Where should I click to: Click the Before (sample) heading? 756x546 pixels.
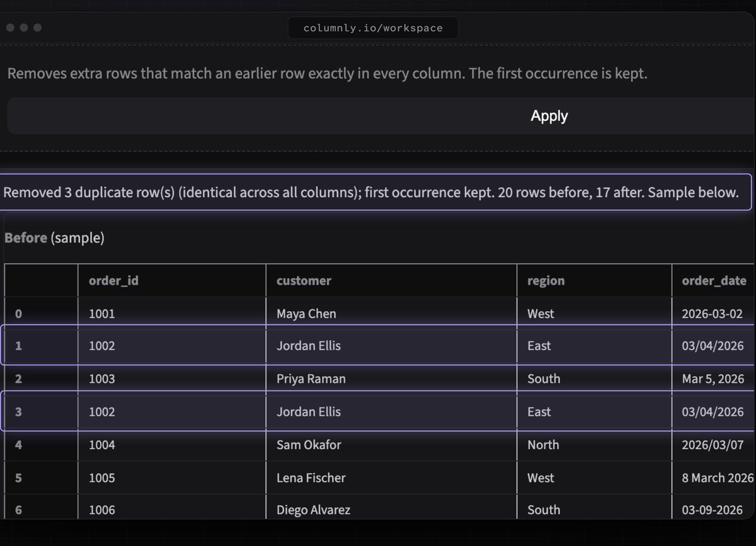coord(54,238)
